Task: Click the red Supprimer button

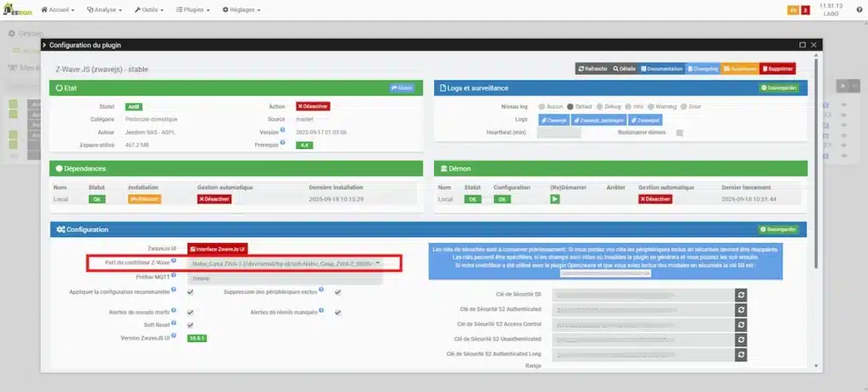Action: (x=778, y=69)
